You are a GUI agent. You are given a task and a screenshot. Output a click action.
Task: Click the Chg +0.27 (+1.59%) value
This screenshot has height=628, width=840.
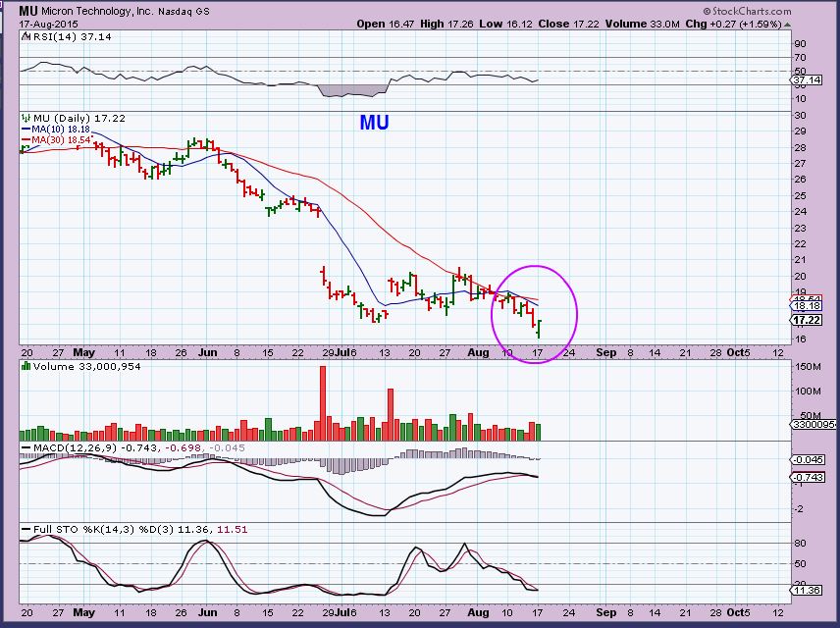[733, 24]
